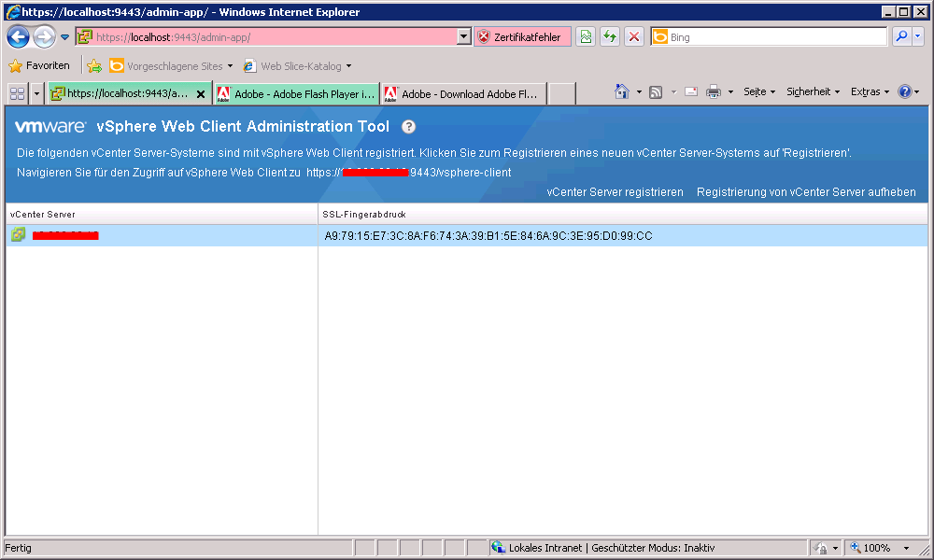The height and width of the screenshot is (560, 934).
Task: Click the Bing search magnifier icon
Action: pos(901,37)
